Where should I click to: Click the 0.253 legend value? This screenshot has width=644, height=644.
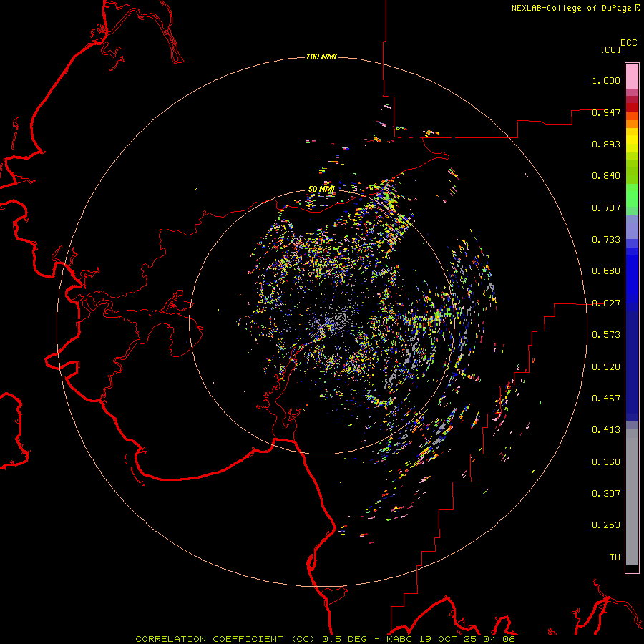(606, 525)
